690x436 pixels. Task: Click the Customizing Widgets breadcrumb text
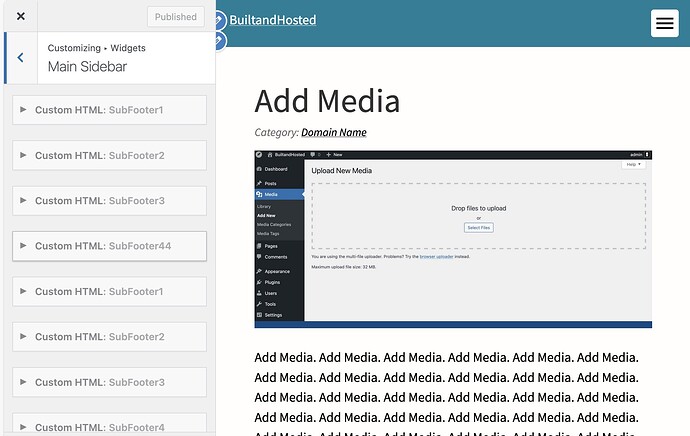[96, 48]
